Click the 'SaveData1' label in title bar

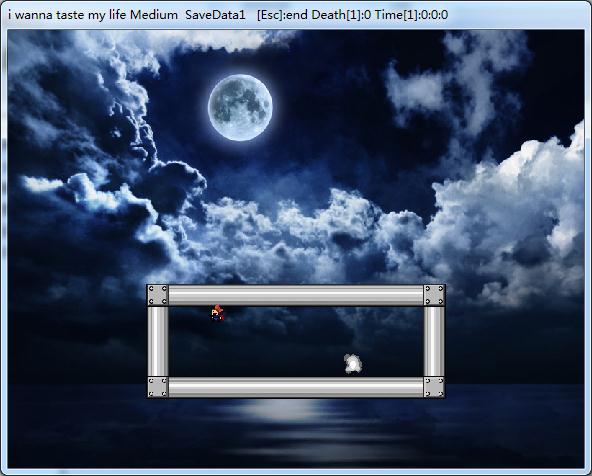[x=215, y=15]
